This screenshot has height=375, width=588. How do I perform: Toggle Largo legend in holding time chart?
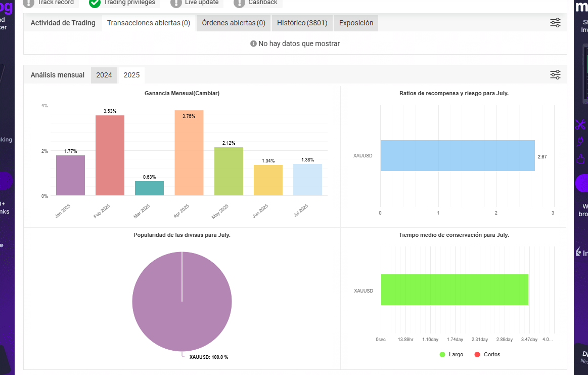click(x=451, y=354)
